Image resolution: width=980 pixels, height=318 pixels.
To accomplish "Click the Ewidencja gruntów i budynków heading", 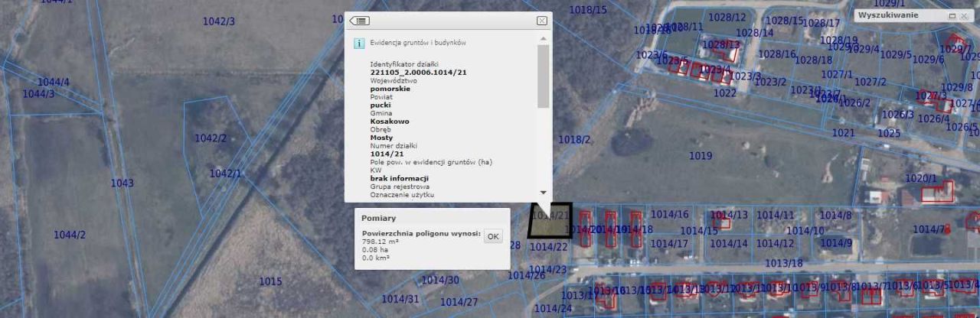I will [418, 44].
